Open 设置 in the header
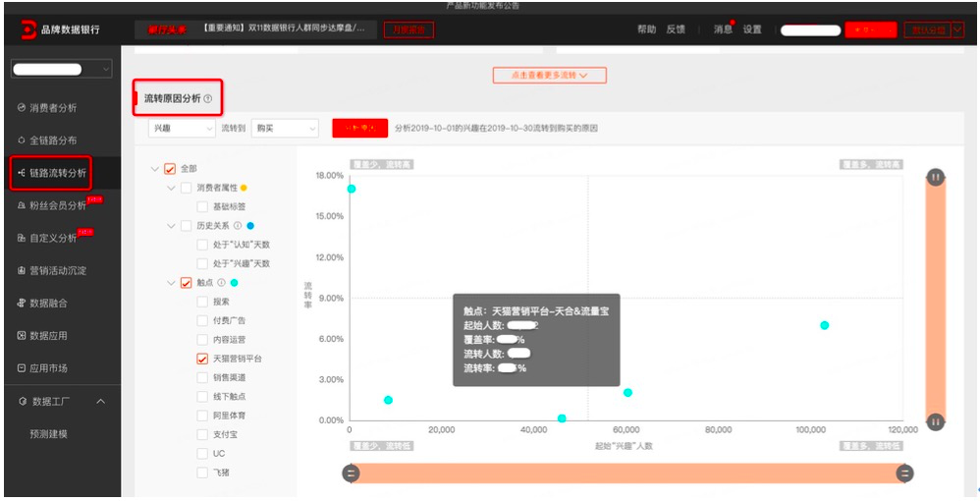This screenshot has height=501, width=980. tap(752, 29)
